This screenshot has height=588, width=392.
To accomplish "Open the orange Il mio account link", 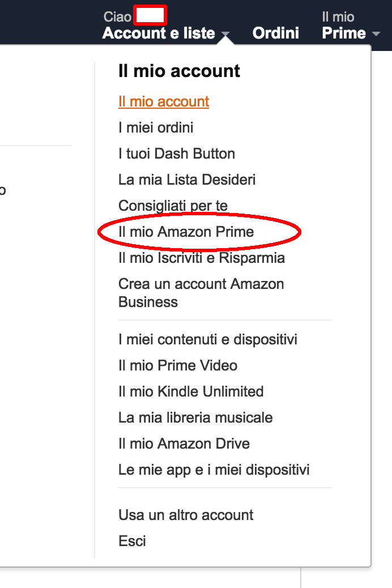I will (164, 101).
